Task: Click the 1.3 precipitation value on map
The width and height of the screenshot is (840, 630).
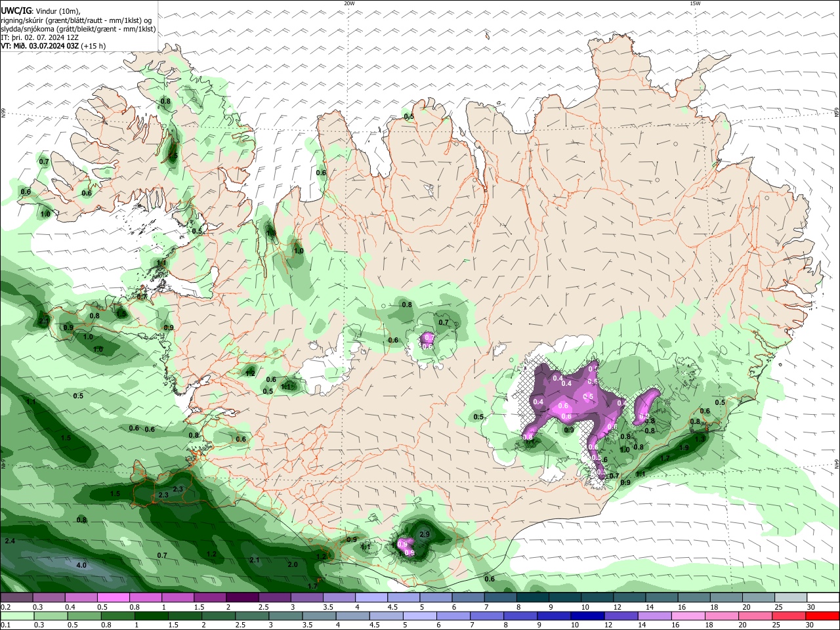Action: point(700,439)
